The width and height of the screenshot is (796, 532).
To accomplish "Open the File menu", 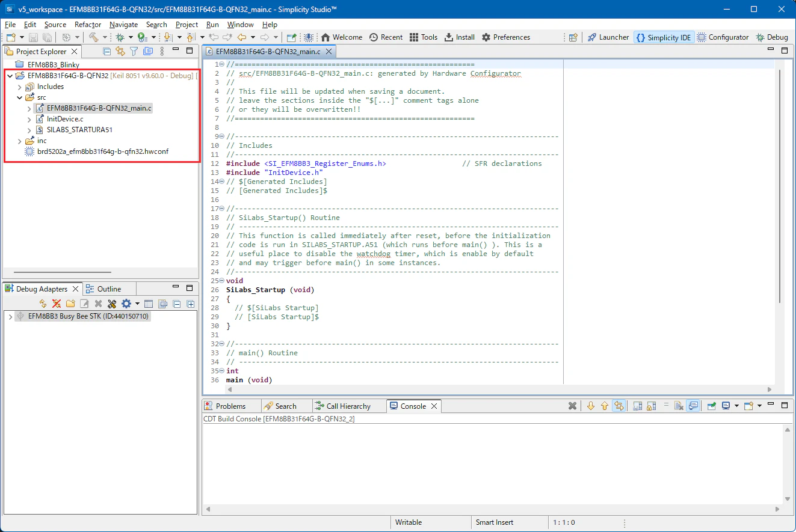I will tap(10, 25).
